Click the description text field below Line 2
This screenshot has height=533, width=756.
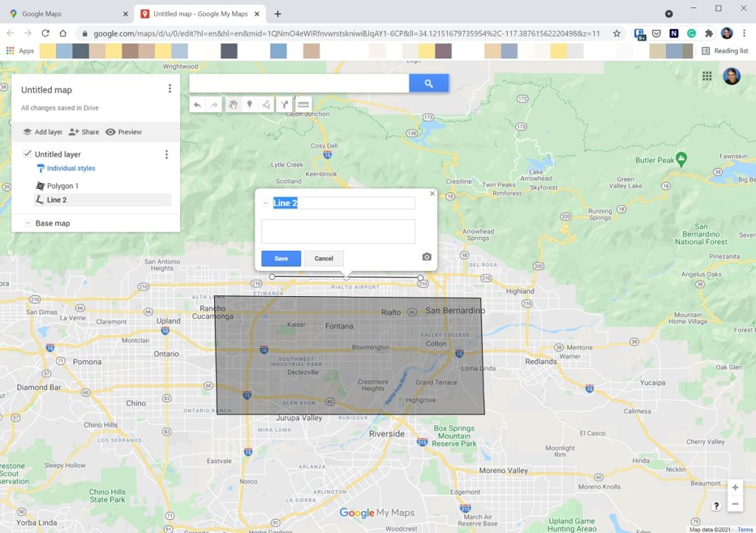[x=338, y=231]
